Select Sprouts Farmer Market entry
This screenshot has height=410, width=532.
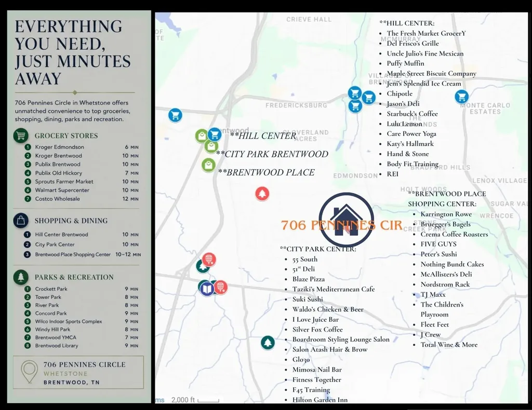64,182
